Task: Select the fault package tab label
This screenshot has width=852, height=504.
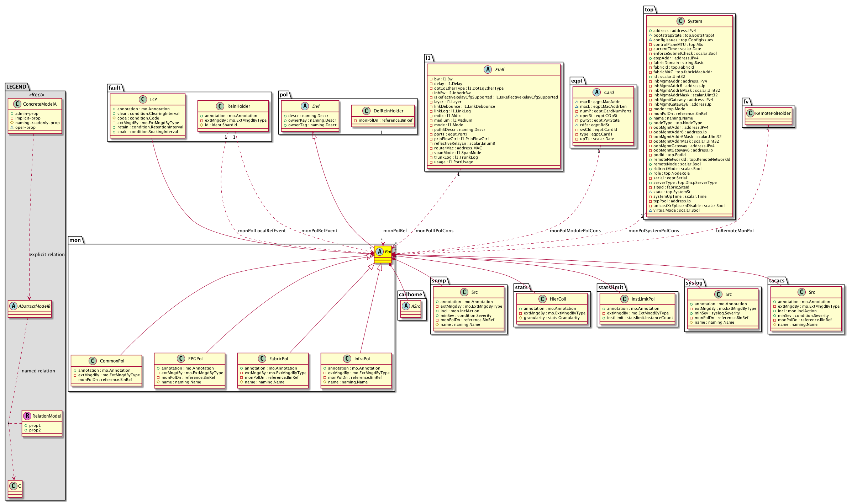Action: click(x=115, y=88)
